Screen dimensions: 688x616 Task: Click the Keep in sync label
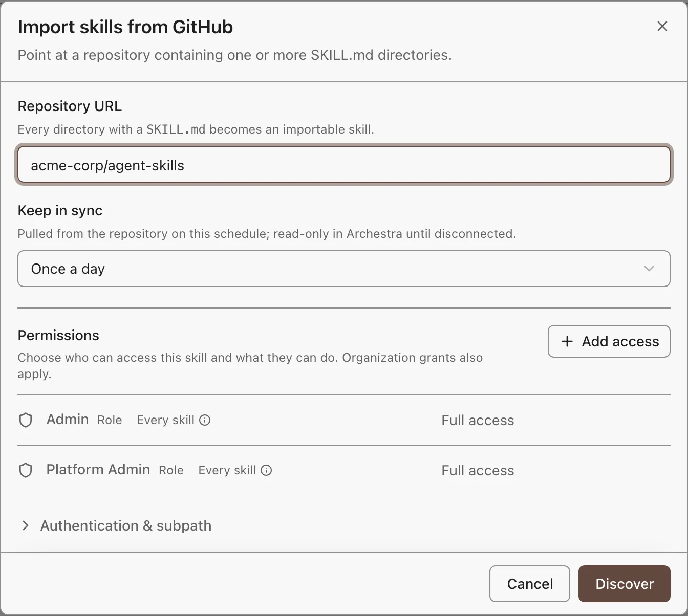click(60, 210)
